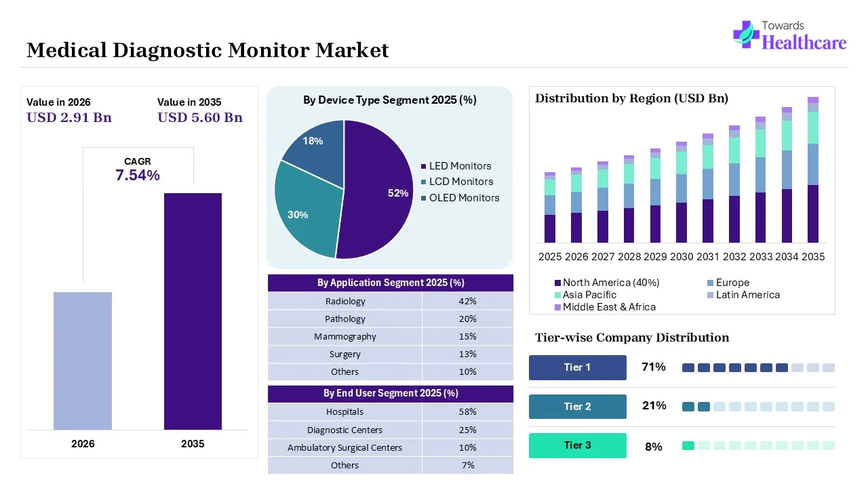Click the Mammography table row label

pos(345,336)
